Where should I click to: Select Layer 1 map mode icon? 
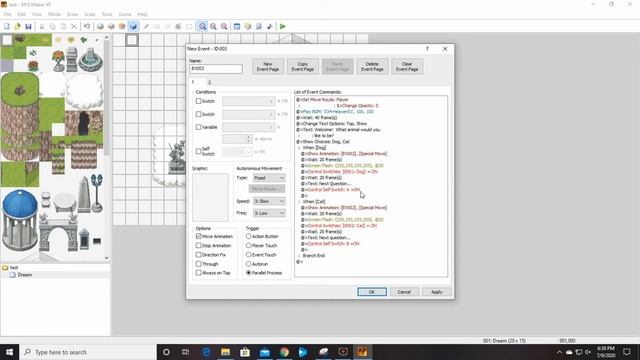click(x=100, y=27)
